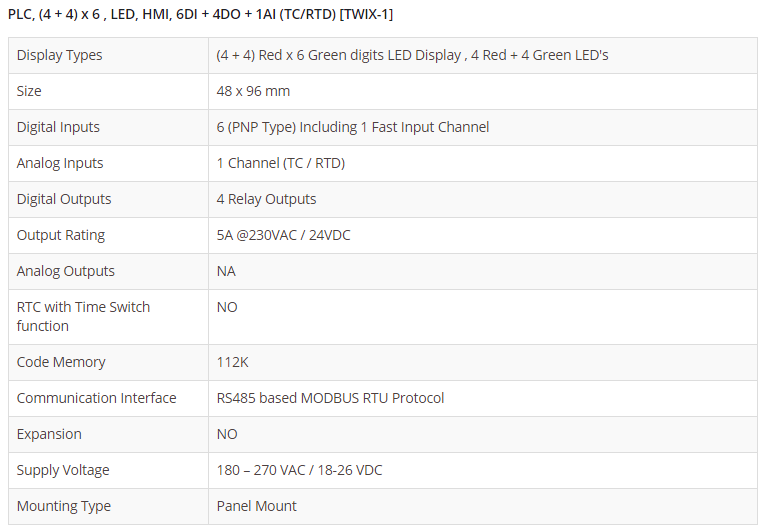
Task: Select the "180 – 270 VAC / 18-26 VDC" value
Action: pos(299,470)
